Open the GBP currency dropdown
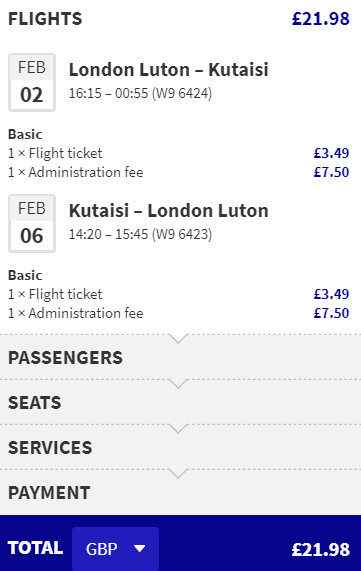 (115, 548)
